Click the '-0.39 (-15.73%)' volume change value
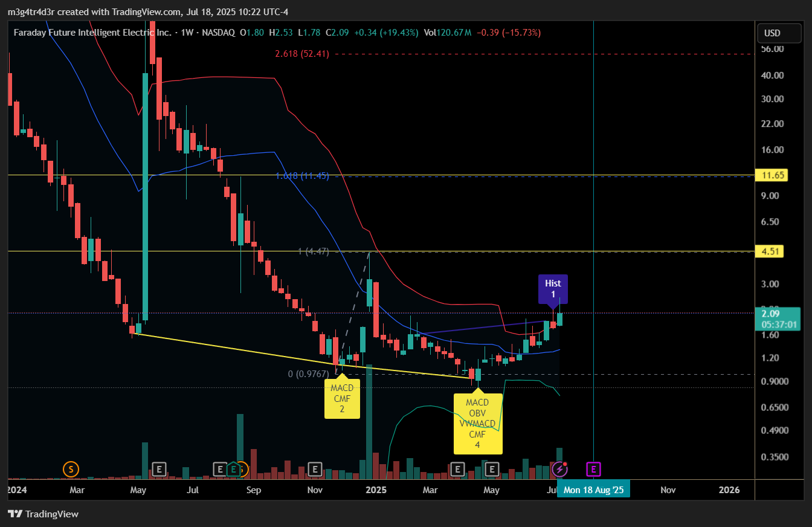 tap(509, 33)
